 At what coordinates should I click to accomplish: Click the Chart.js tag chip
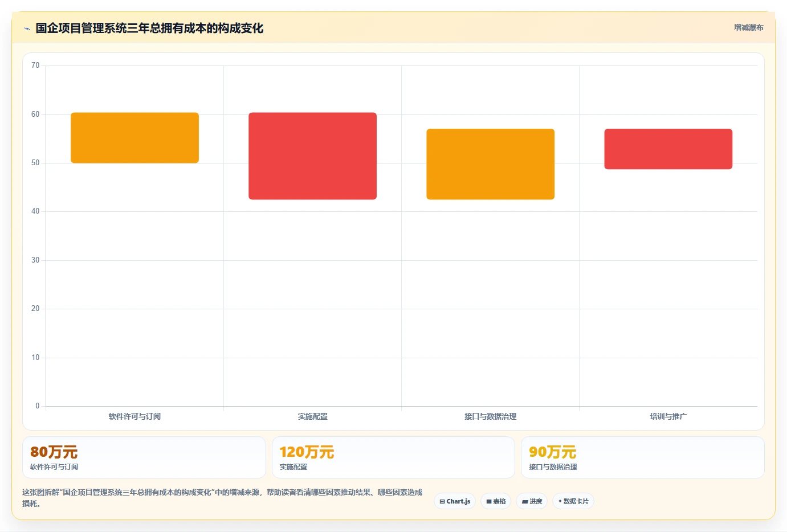coord(455,501)
